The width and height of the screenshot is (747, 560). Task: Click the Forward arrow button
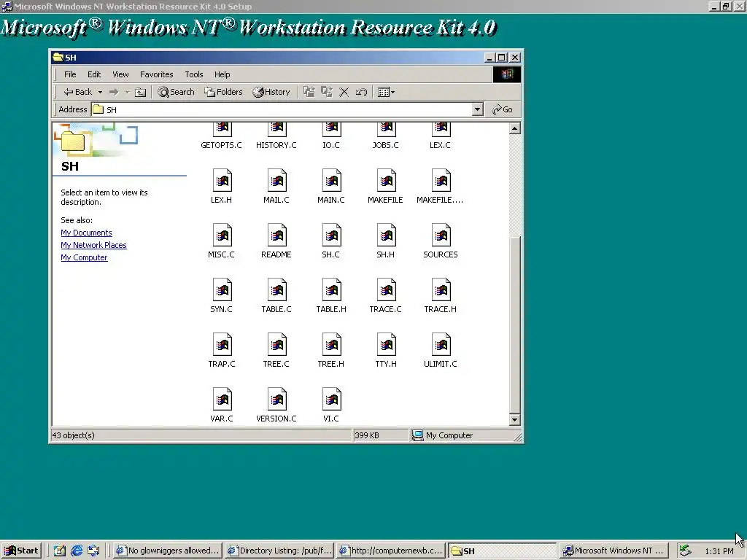(113, 92)
